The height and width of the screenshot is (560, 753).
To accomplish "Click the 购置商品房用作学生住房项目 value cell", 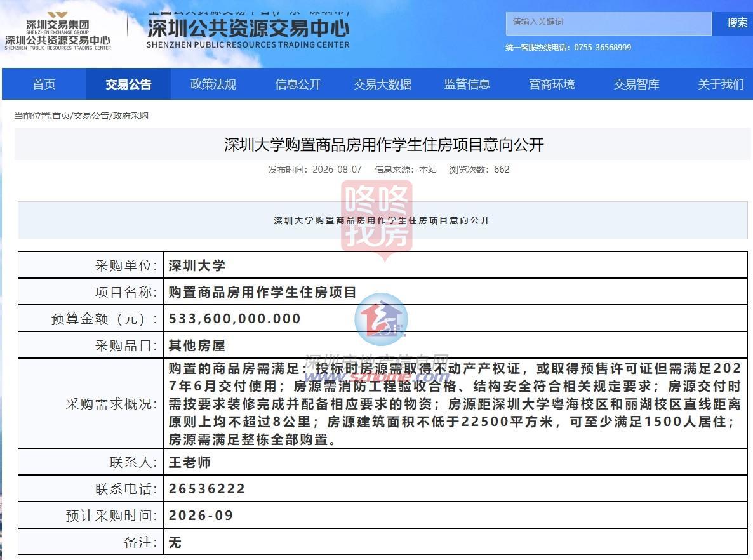I will (x=456, y=291).
